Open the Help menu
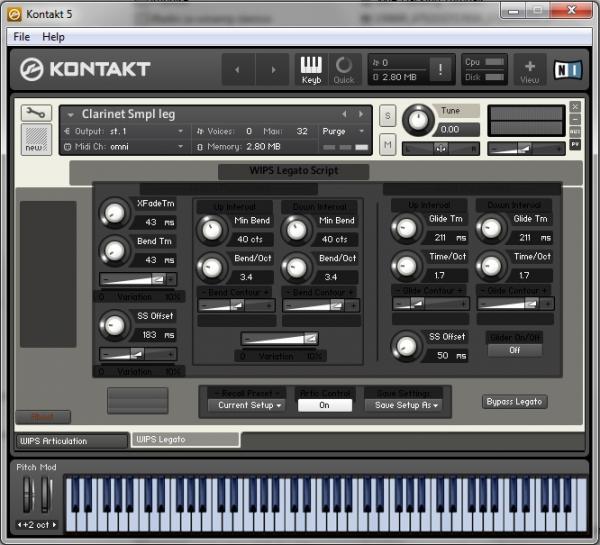Screen dimensions: 600x545 [53, 37]
